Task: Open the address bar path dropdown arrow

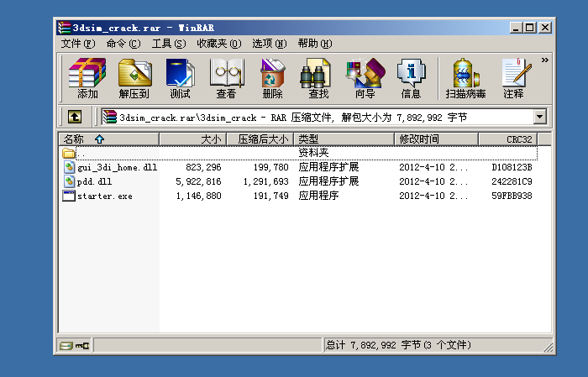Action: click(x=539, y=117)
